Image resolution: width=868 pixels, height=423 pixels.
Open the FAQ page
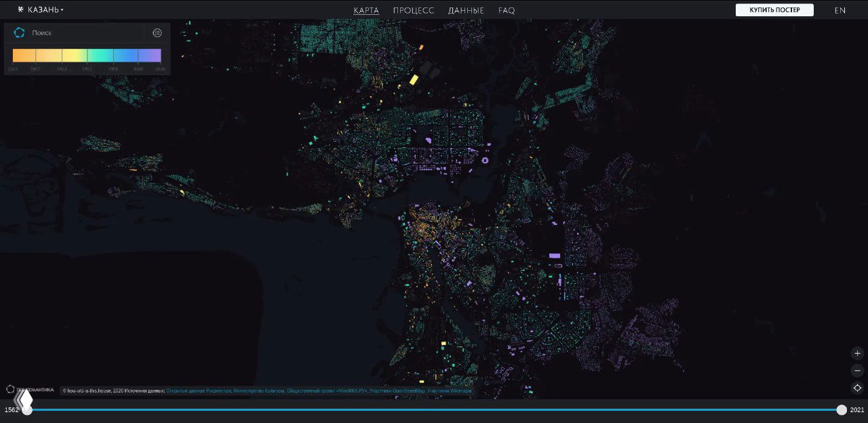pyautogui.click(x=507, y=10)
